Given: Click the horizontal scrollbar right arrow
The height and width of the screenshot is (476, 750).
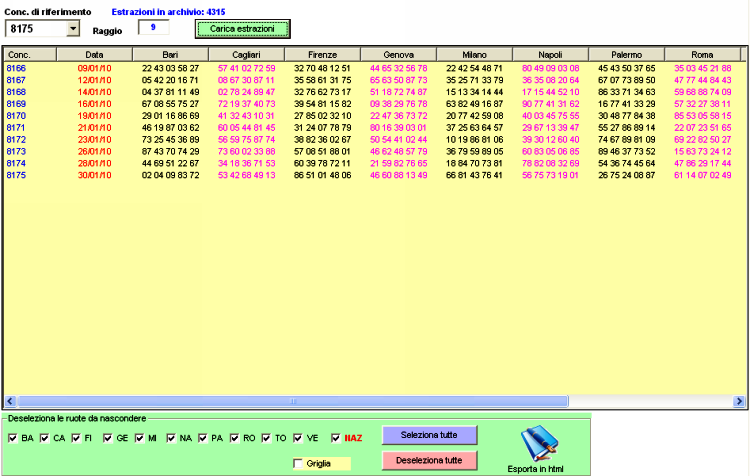Looking at the screenshot, I should point(739,402).
